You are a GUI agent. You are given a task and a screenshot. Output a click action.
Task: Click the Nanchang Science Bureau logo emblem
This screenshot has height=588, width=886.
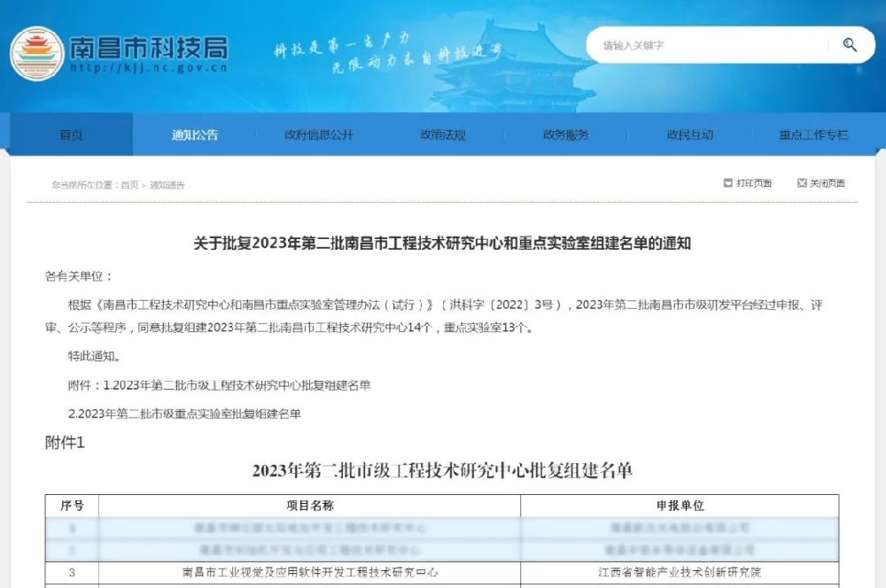[x=36, y=53]
